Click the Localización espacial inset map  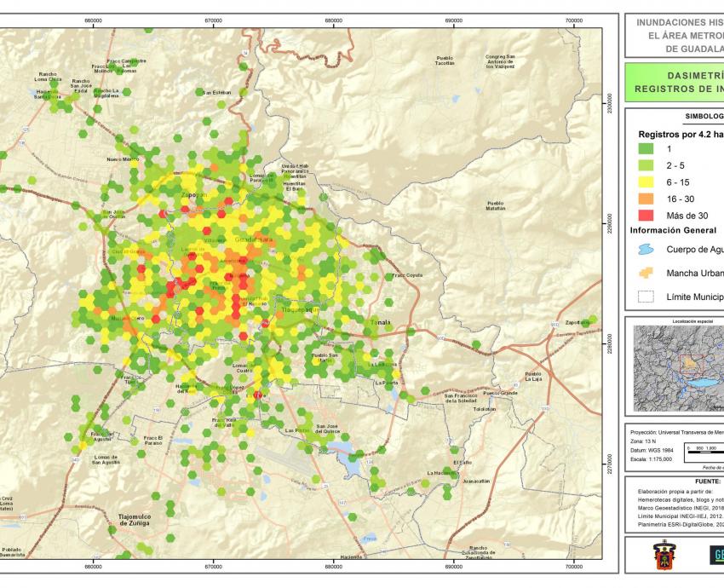click(679, 368)
